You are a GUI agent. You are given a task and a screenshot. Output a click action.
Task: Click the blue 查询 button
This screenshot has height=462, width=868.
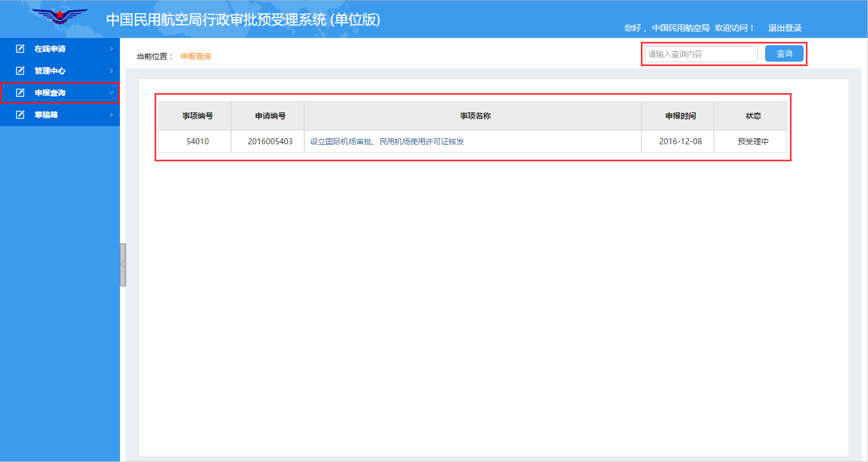point(784,53)
